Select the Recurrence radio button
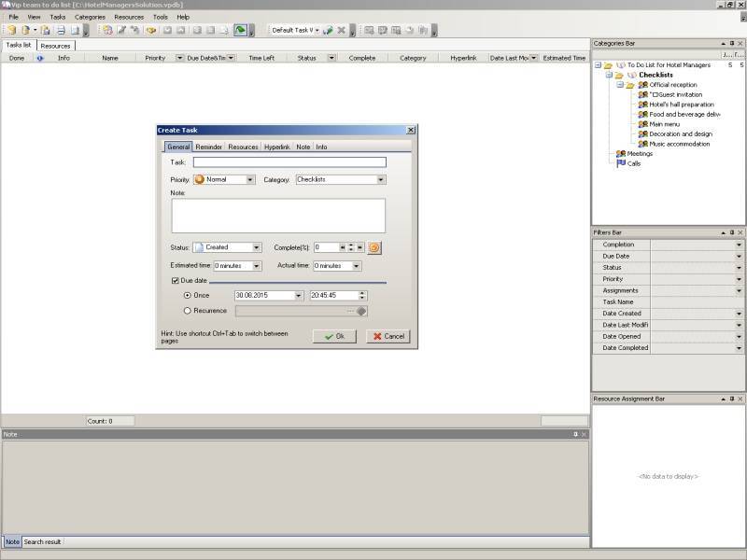 click(x=188, y=311)
